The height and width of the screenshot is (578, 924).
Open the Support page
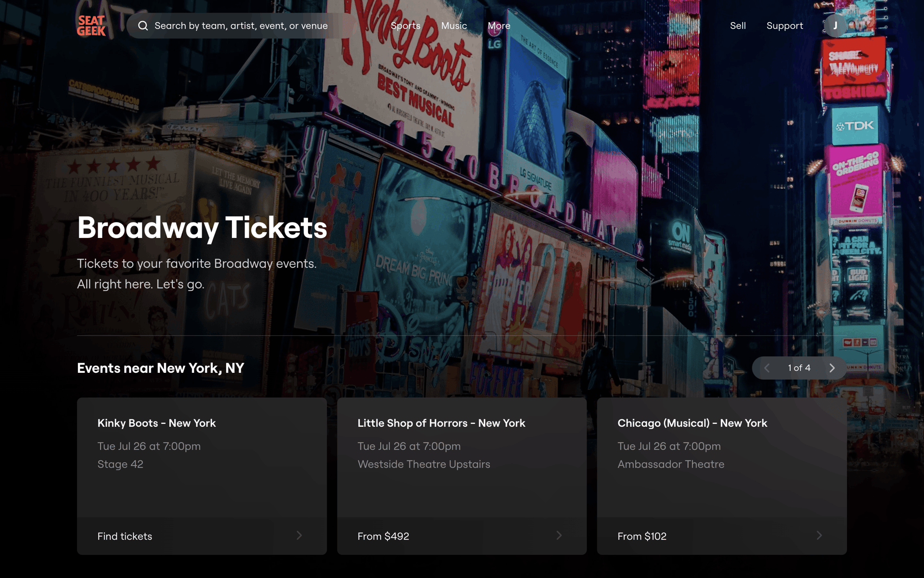tap(785, 26)
